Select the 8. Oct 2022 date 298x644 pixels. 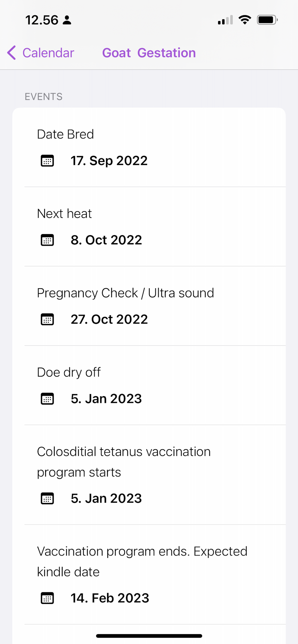[106, 240]
